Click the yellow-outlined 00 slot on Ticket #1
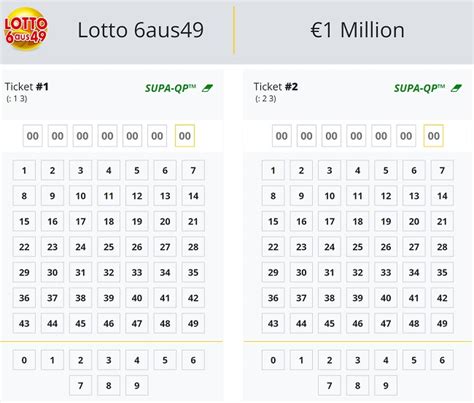This screenshot has width=474, height=403. click(185, 136)
